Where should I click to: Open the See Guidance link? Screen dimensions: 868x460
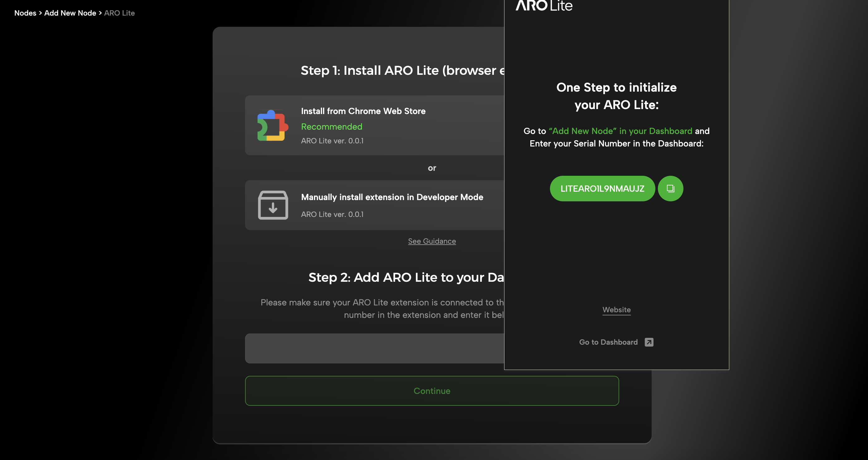pos(432,241)
